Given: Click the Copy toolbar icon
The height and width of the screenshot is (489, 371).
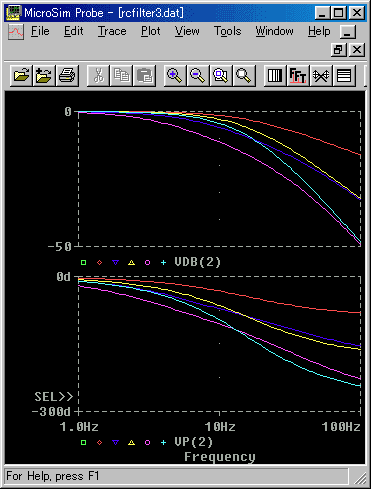Looking at the screenshot, I should 121,76.
